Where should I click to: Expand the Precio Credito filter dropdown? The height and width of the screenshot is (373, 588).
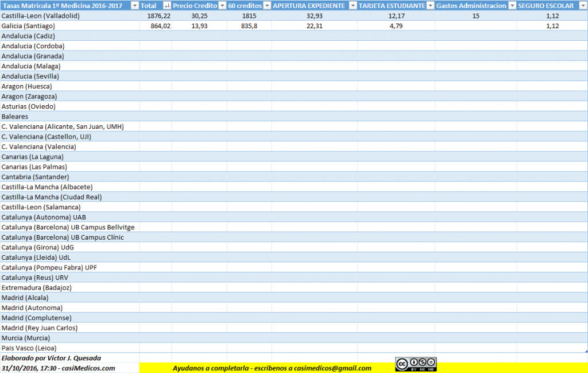pyautogui.click(x=222, y=6)
